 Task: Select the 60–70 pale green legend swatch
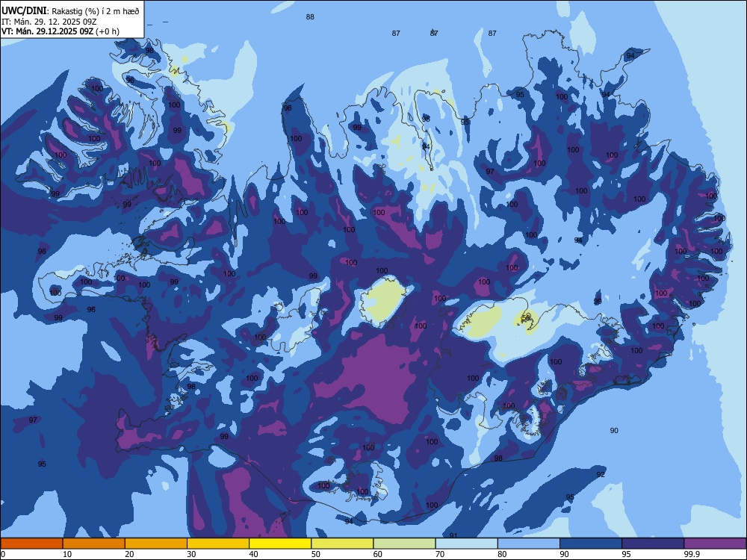[404, 544]
